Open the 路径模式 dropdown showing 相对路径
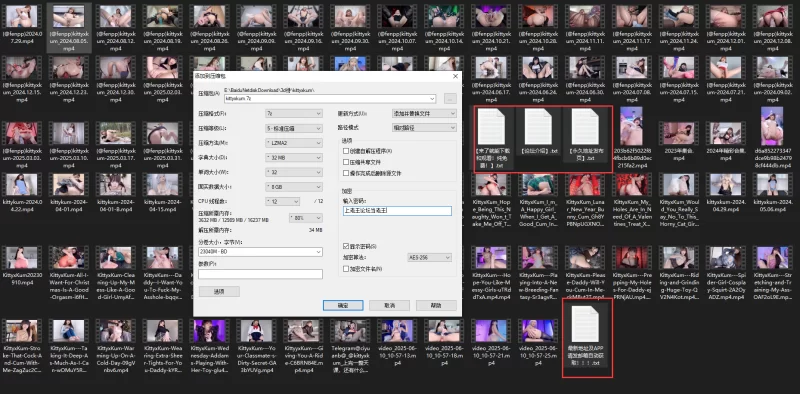 point(424,128)
